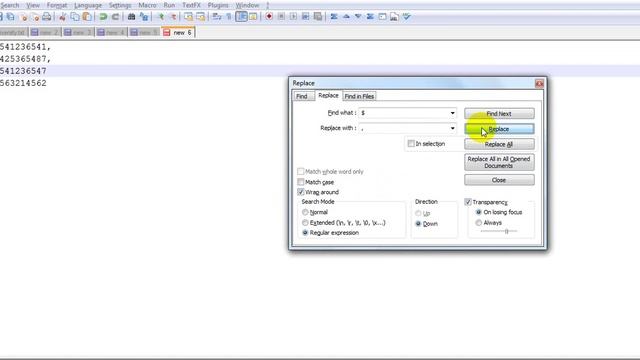The width and height of the screenshot is (640, 360).
Task: Open the Format menu
Action: click(x=57, y=5)
